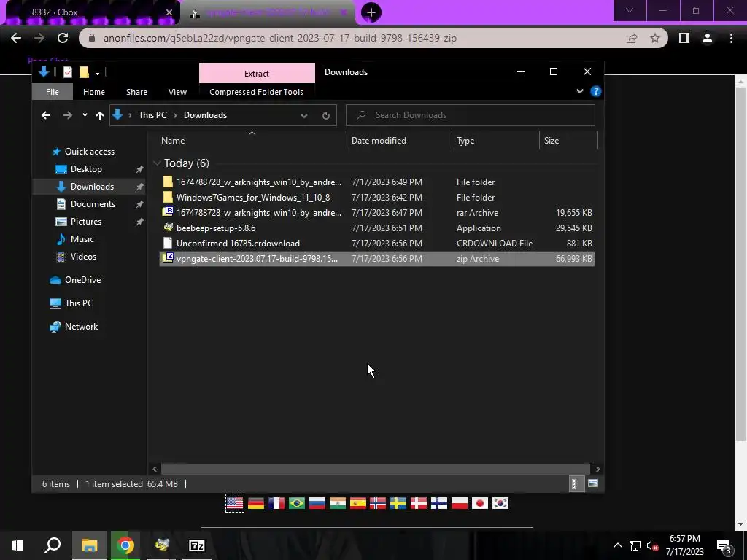
Task: Refresh the Downloads folder view
Action: pyautogui.click(x=326, y=116)
